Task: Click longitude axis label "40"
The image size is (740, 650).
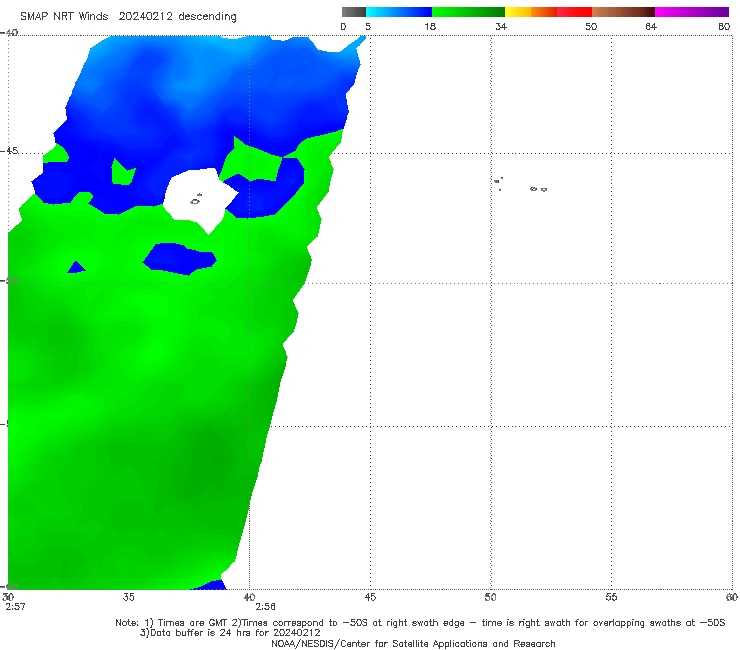Action: point(249,597)
